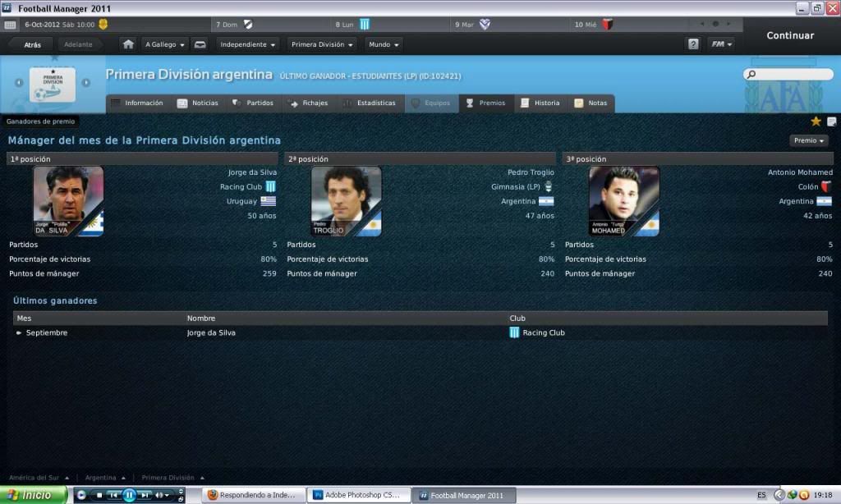Click Racing Club badge in first position
Image resolution: width=841 pixels, height=504 pixels.
[x=270, y=186]
